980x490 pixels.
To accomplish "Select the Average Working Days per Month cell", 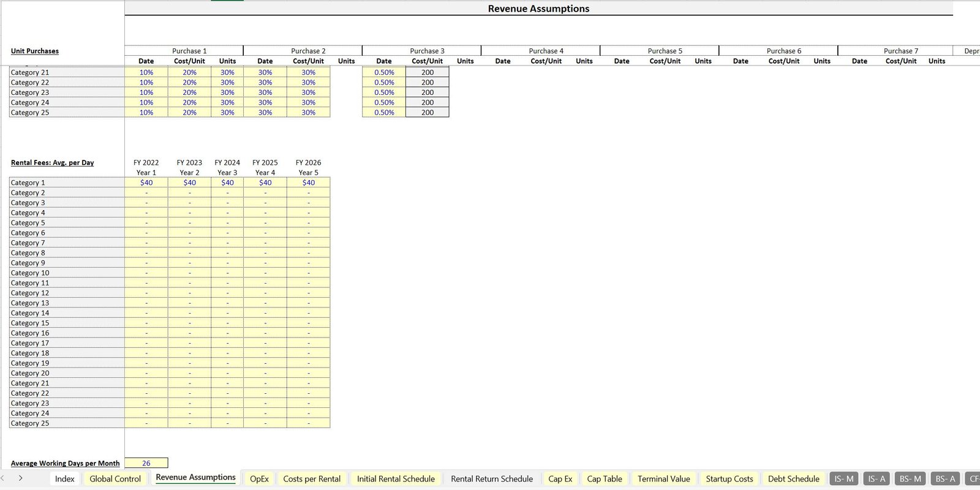I will pyautogui.click(x=146, y=464).
